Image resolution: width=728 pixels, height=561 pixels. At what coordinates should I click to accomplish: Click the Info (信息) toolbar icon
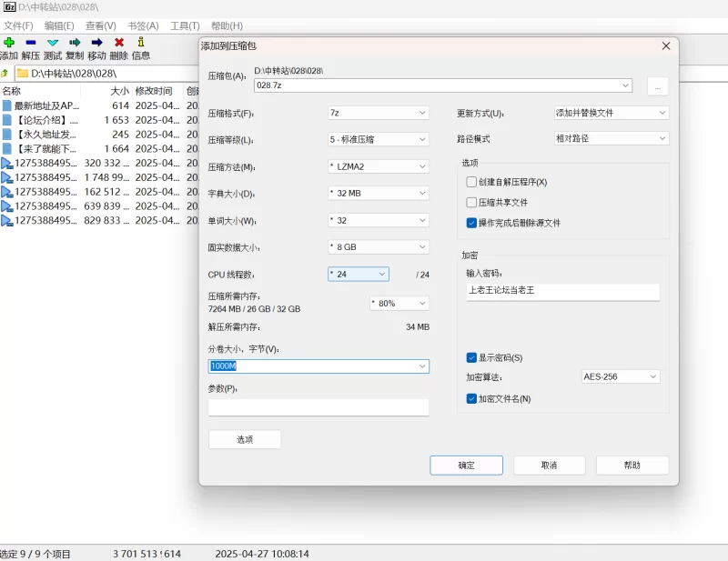pyautogui.click(x=141, y=43)
